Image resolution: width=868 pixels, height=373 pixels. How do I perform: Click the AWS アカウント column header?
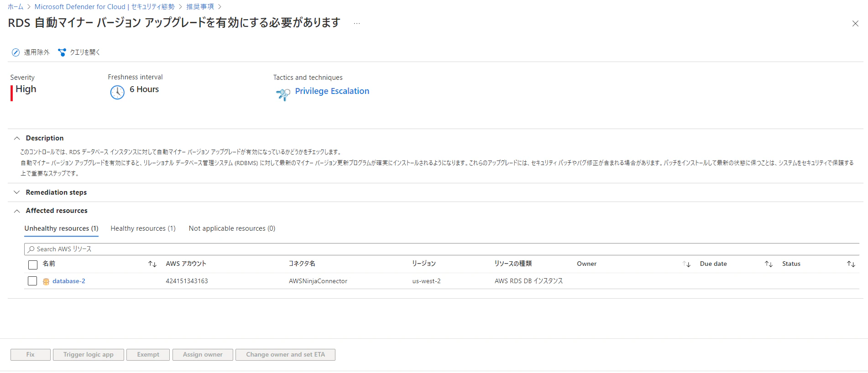tap(186, 264)
